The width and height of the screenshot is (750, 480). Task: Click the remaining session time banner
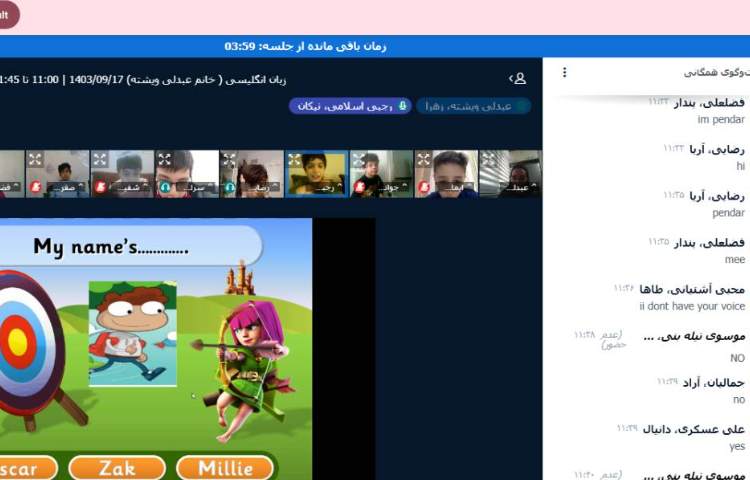[305, 46]
